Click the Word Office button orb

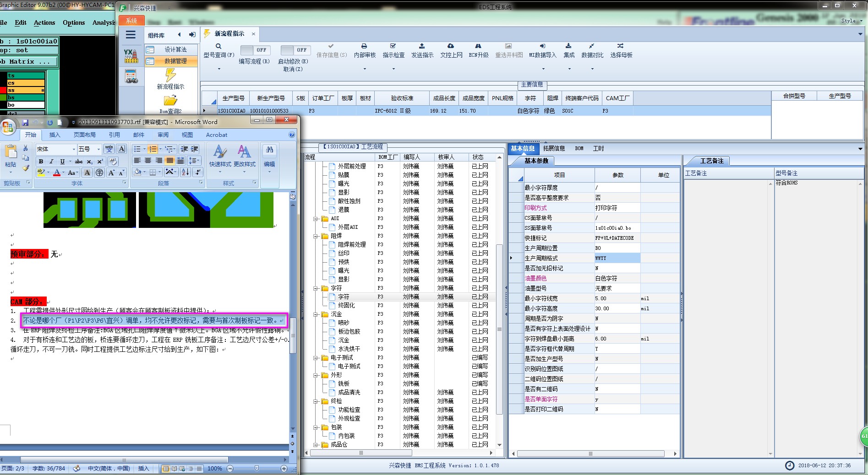click(x=8, y=127)
